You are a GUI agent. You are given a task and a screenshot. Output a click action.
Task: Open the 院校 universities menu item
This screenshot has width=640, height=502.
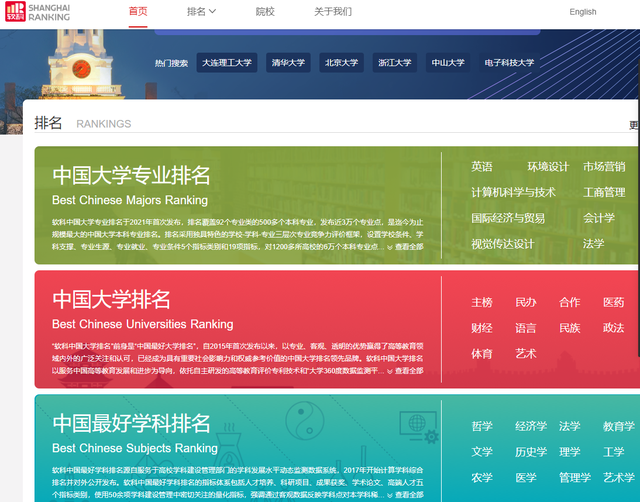(265, 11)
